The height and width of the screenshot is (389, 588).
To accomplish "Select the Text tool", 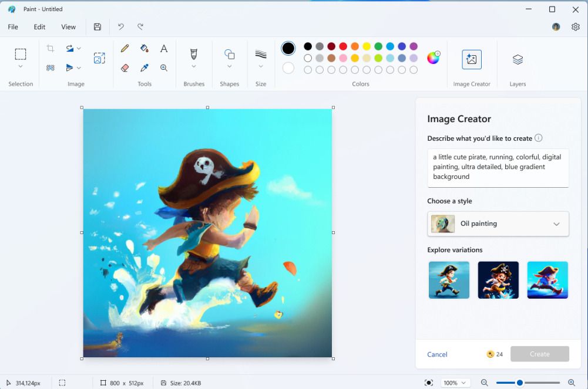I will 164,48.
